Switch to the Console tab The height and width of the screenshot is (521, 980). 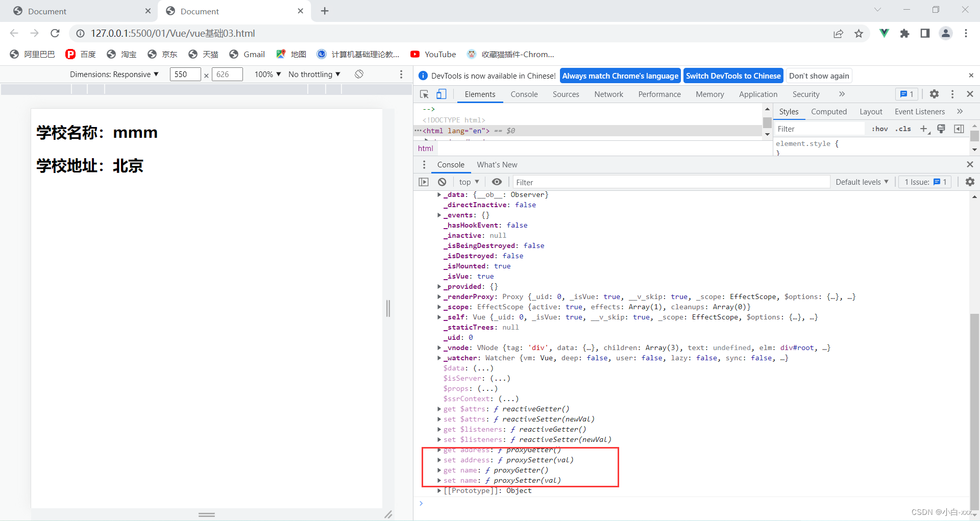click(x=524, y=94)
